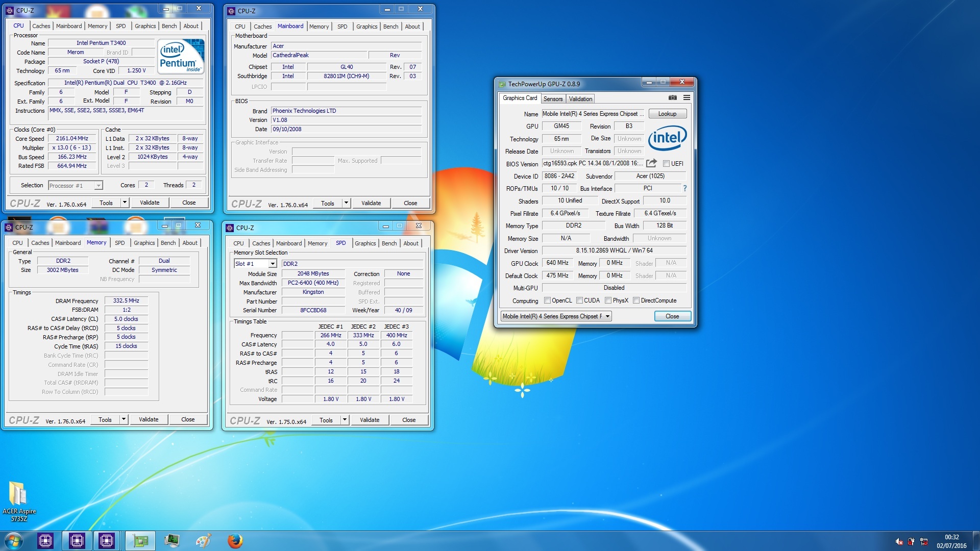Click the BIOS export arrow icon in GPU-Z
980x551 pixels.
pyautogui.click(x=651, y=163)
